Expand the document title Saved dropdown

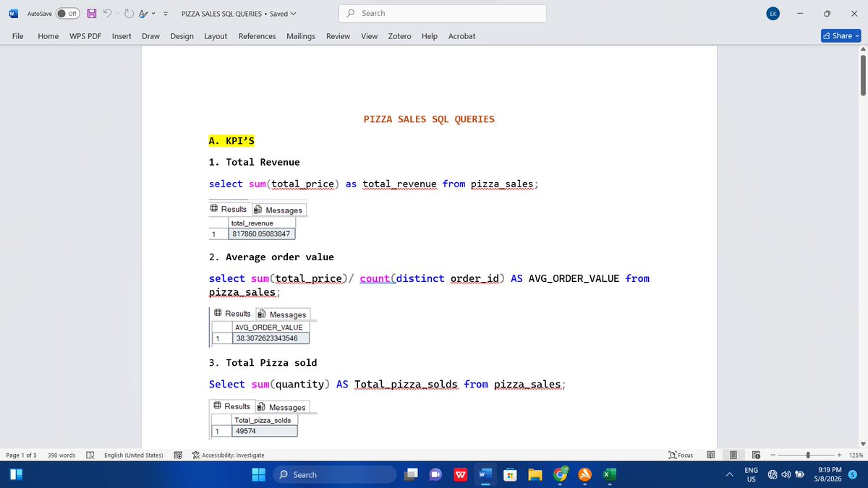pos(292,13)
